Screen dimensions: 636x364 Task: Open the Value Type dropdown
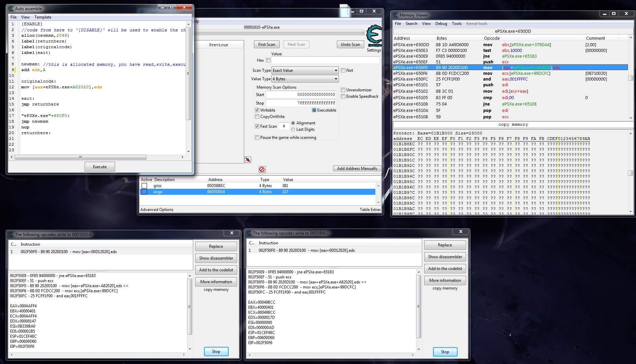pos(305,79)
